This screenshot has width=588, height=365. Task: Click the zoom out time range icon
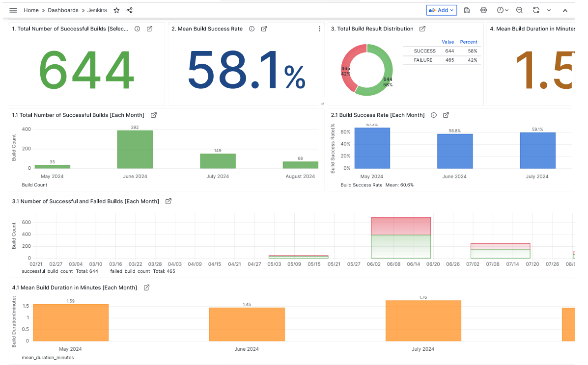point(519,10)
